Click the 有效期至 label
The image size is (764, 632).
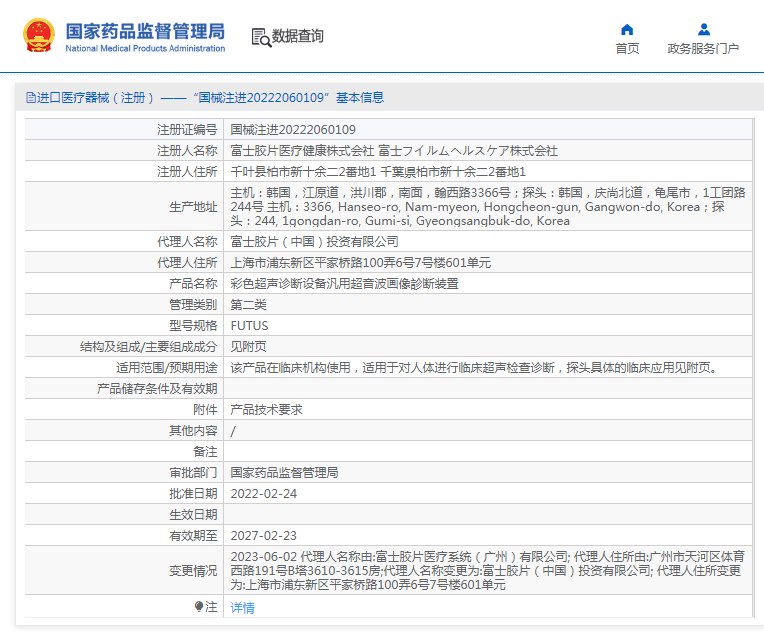(193, 536)
